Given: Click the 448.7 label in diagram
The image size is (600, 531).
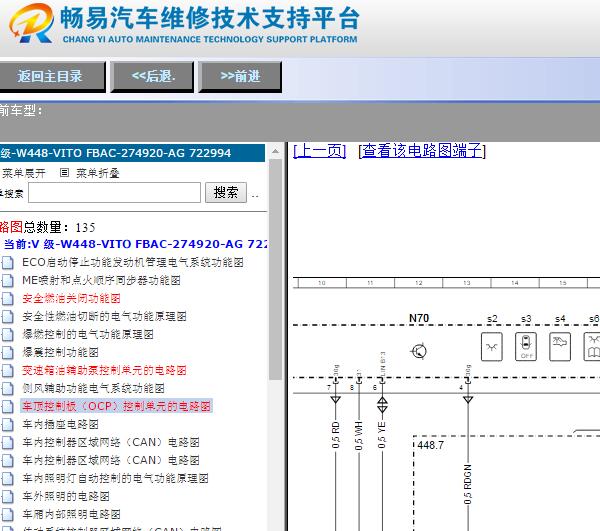Looking at the screenshot, I should pos(430,445).
